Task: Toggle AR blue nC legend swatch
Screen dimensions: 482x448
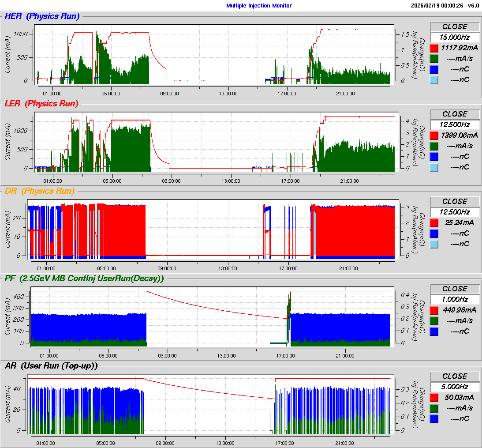Action: [434, 419]
